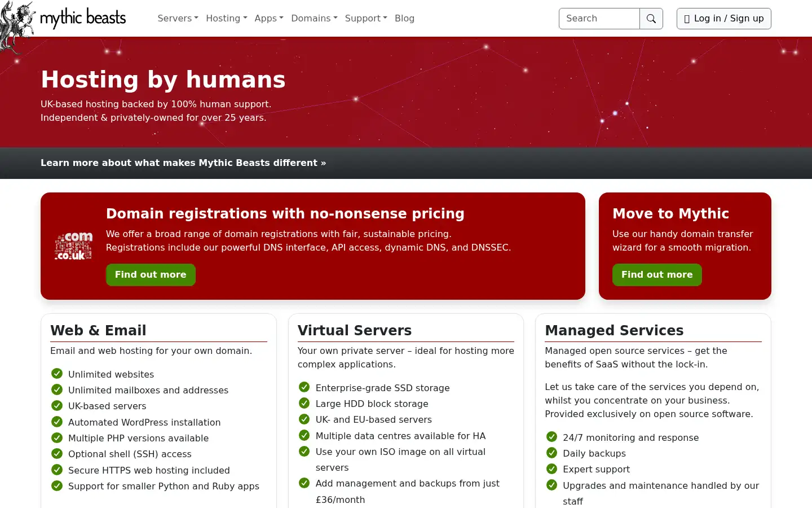812x508 pixels.
Task: Click the checkmark beside Multiple data centres
Action: [304, 435]
